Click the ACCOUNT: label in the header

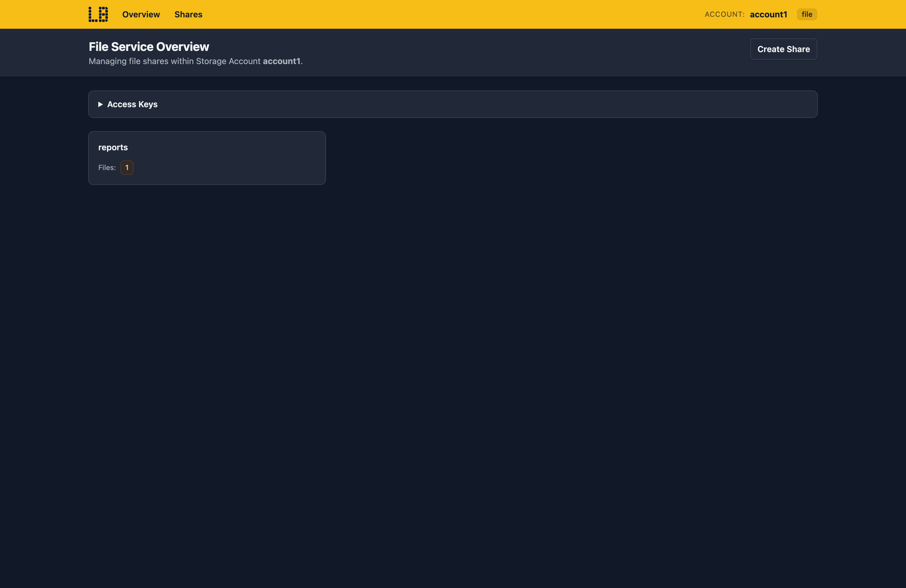724,14
